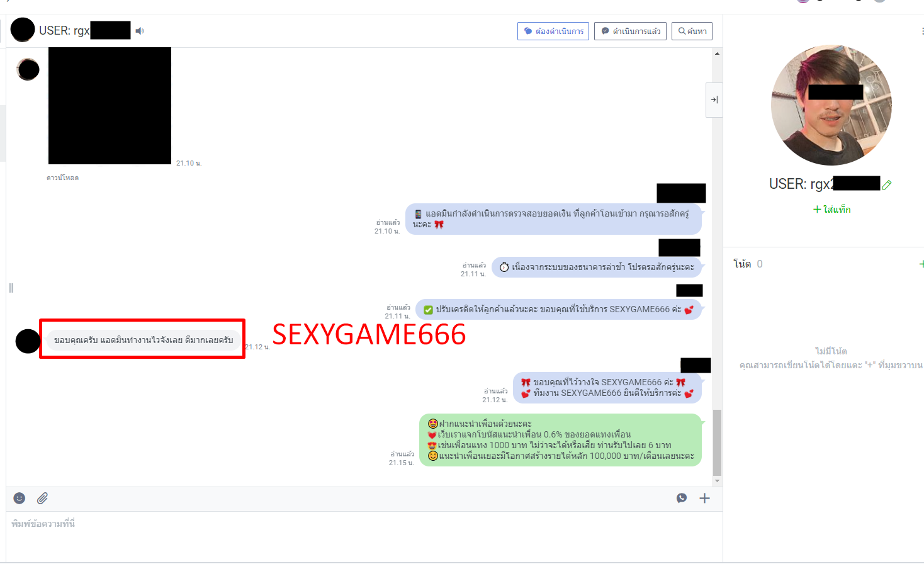Collapse the right profile panel arrow
Image resolution: width=924 pixels, height=564 pixels.
click(x=714, y=99)
